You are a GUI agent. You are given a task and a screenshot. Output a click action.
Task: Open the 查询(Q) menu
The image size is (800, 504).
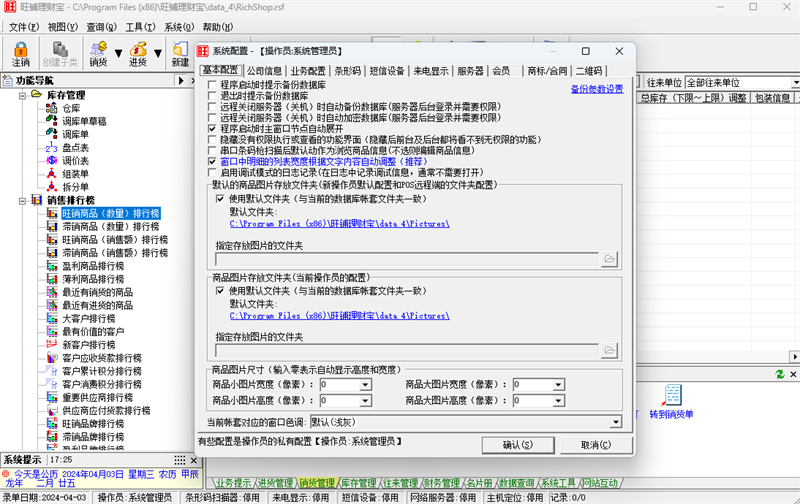[102, 27]
